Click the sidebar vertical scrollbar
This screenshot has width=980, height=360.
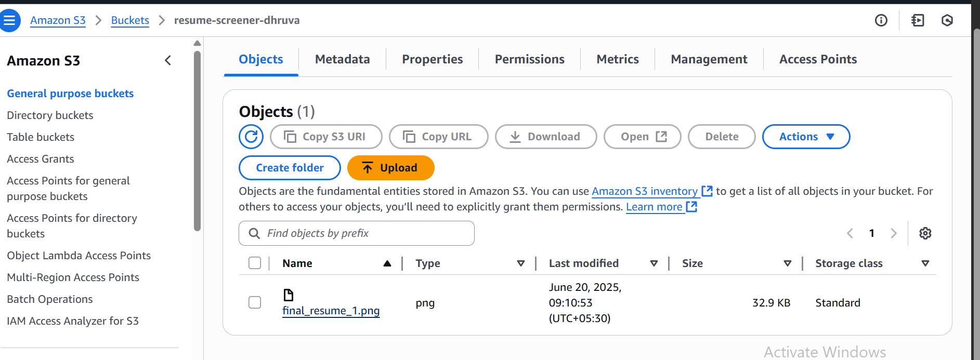197,140
